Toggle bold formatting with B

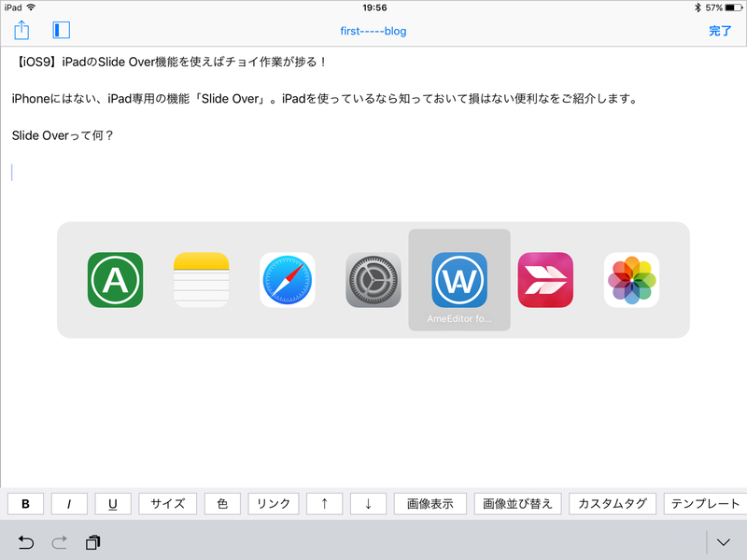[x=26, y=504]
